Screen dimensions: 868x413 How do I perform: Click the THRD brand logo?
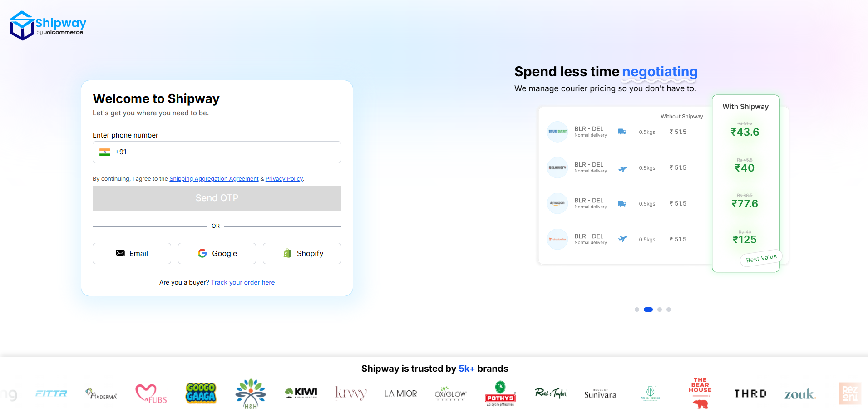(750, 393)
